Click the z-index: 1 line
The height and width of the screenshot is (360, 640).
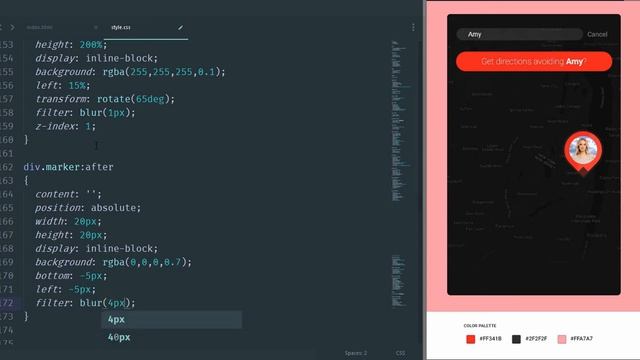[x=65, y=127]
